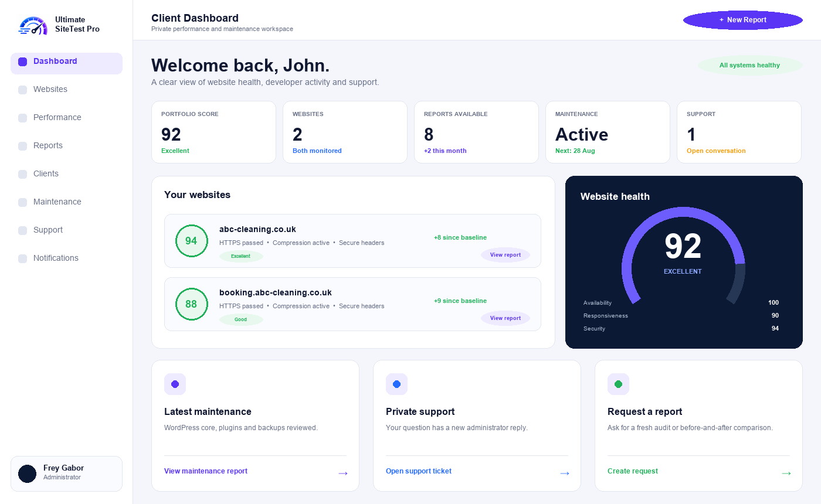Click the square icon beside Clients
The height and width of the screenshot is (504, 821).
click(x=22, y=174)
